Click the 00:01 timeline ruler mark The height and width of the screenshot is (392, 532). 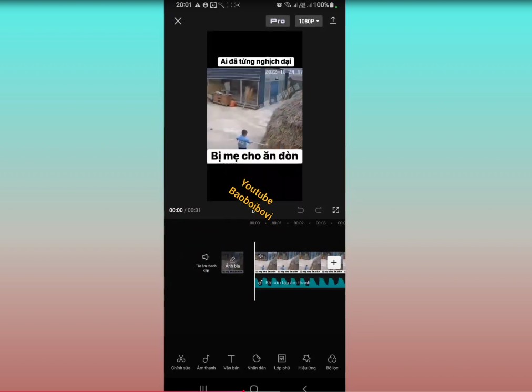(x=277, y=223)
